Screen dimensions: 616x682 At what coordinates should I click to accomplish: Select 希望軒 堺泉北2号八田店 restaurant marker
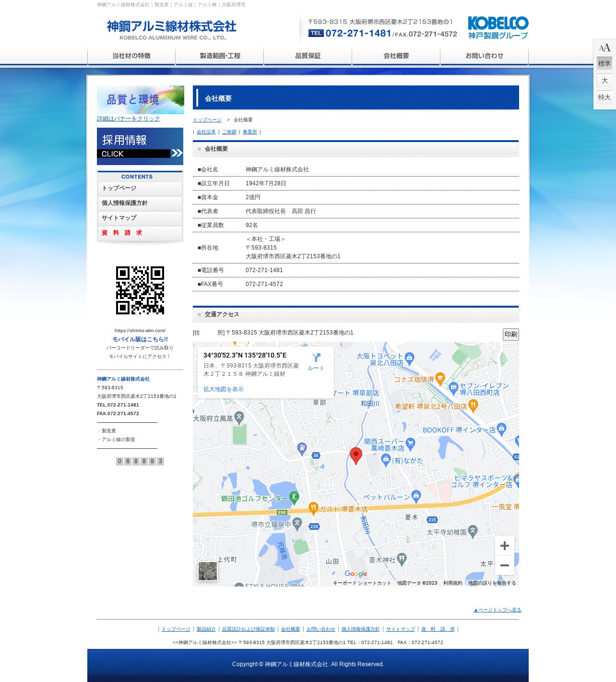click(x=474, y=406)
